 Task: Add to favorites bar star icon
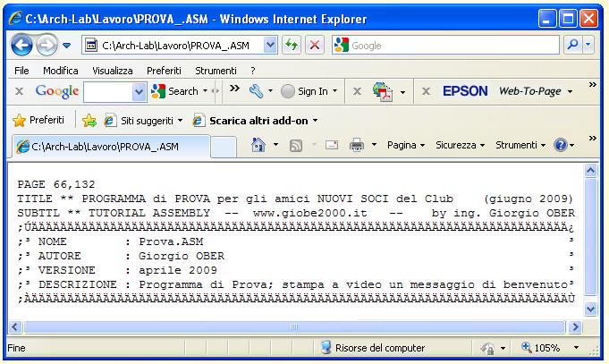pyautogui.click(x=89, y=121)
